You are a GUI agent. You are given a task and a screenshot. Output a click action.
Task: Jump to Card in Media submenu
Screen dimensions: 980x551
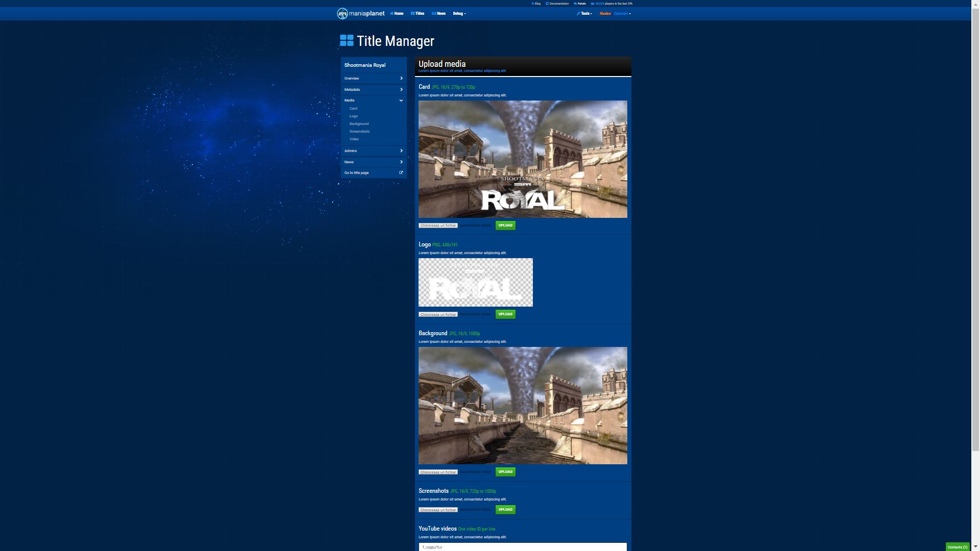pyautogui.click(x=353, y=109)
